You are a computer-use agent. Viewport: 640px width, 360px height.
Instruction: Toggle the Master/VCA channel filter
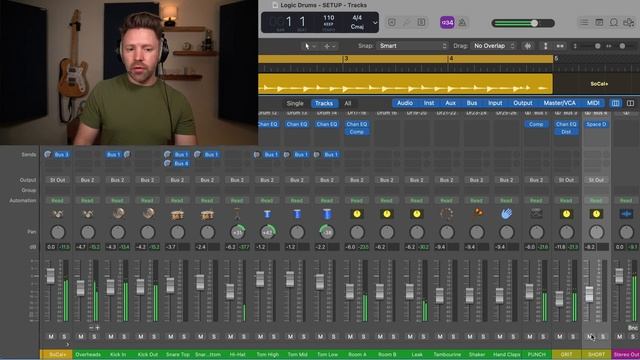pyautogui.click(x=559, y=103)
